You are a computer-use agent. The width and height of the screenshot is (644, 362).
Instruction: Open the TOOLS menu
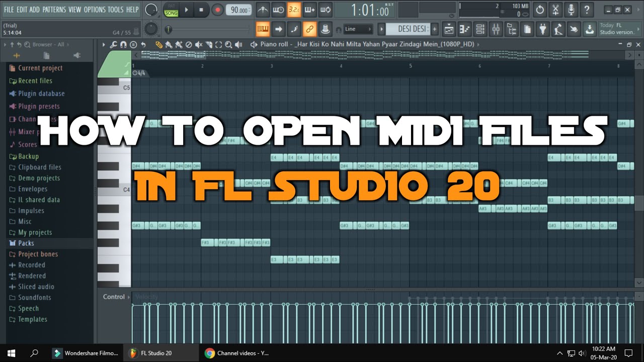click(x=115, y=10)
